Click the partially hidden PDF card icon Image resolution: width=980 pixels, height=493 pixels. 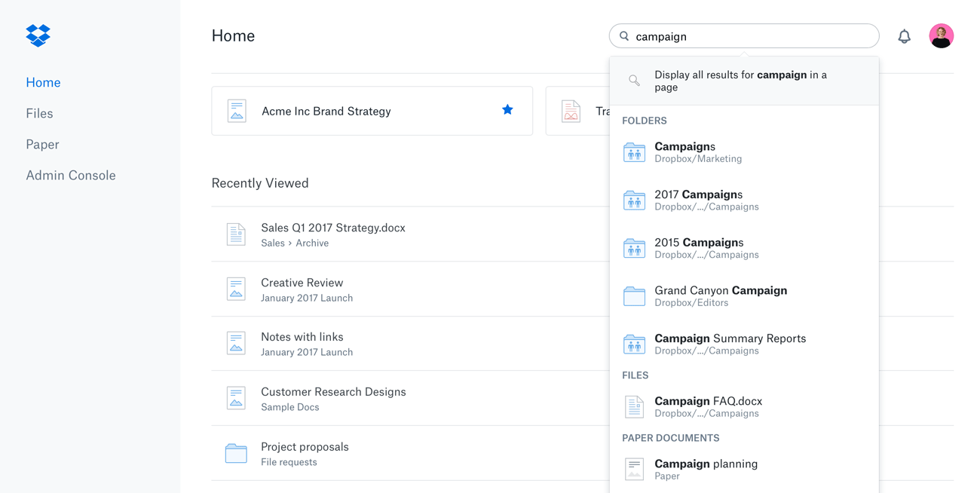click(571, 111)
